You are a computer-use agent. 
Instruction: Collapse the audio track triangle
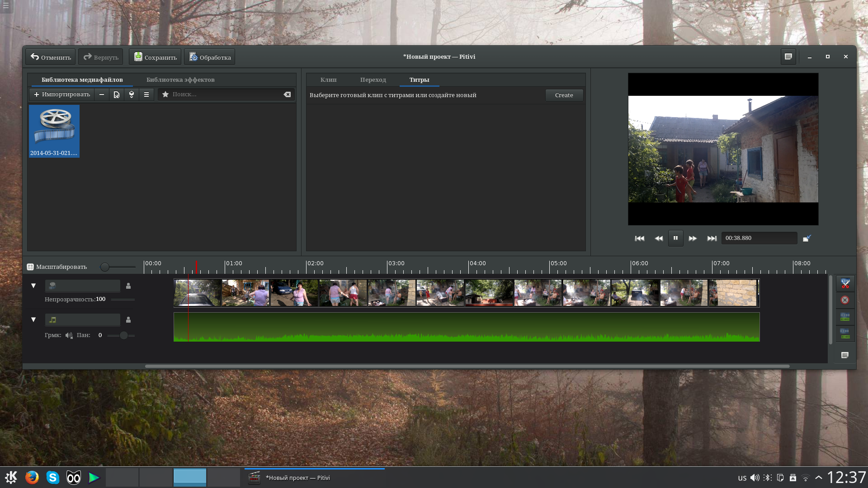(33, 319)
